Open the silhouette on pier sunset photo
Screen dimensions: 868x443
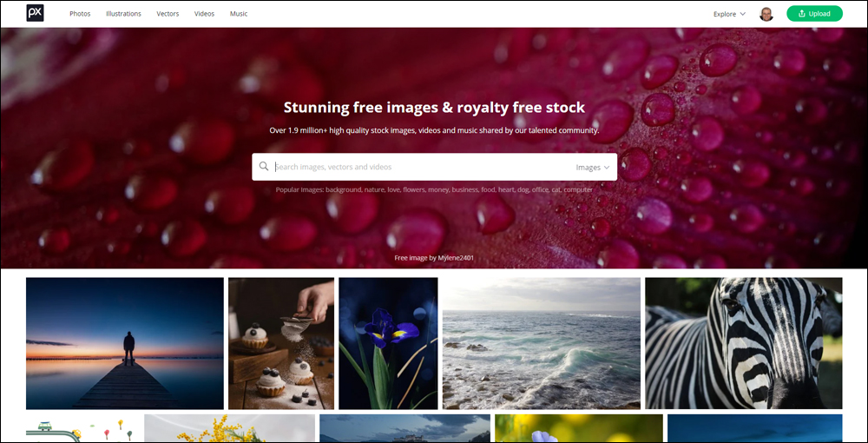tap(125, 343)
